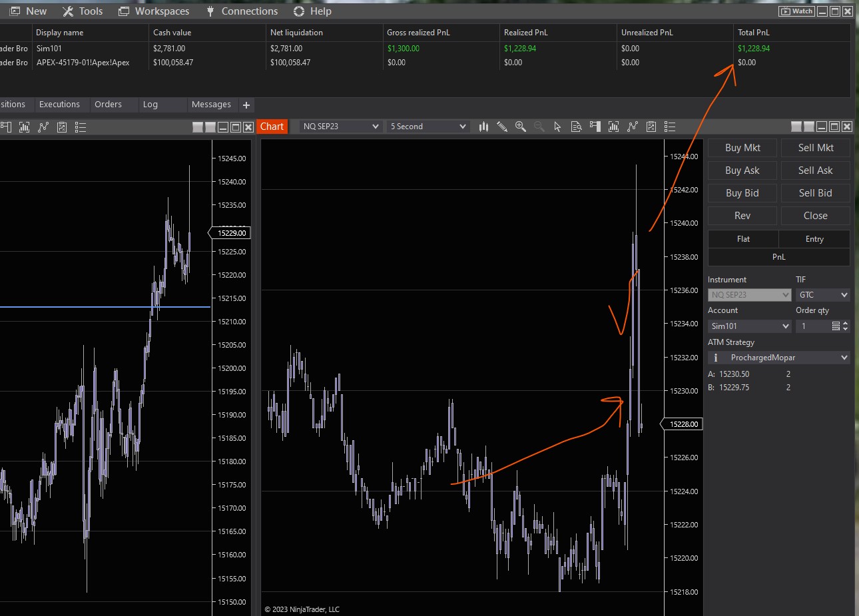Open the 5 Second interval dropdown
The width and height of the screenshot is (859, 616).
coord(428,127)
